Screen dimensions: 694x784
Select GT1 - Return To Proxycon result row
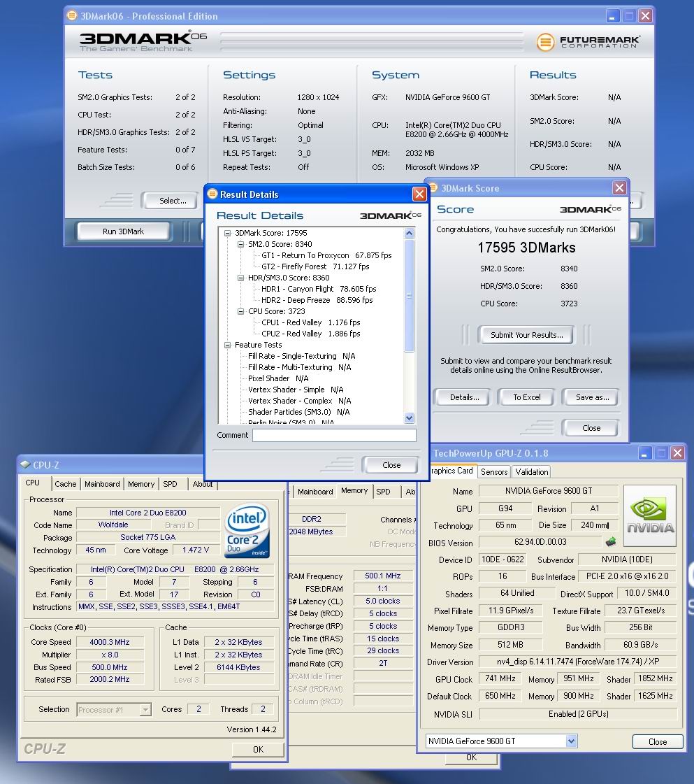tap(326, 255)
